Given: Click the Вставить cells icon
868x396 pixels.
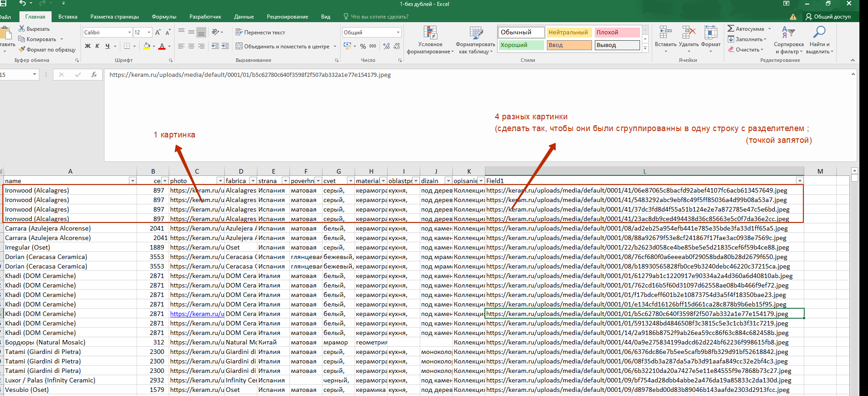Looking at the screenshot, I should 665,33.
